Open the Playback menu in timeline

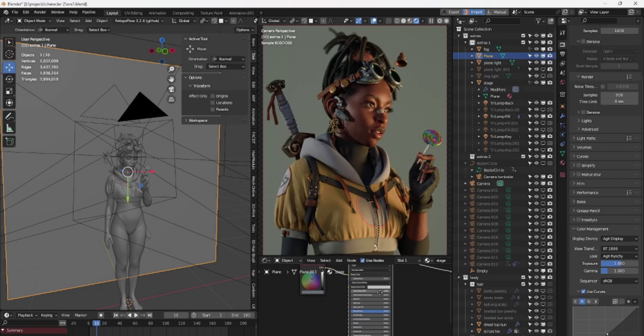pos(27,315)
